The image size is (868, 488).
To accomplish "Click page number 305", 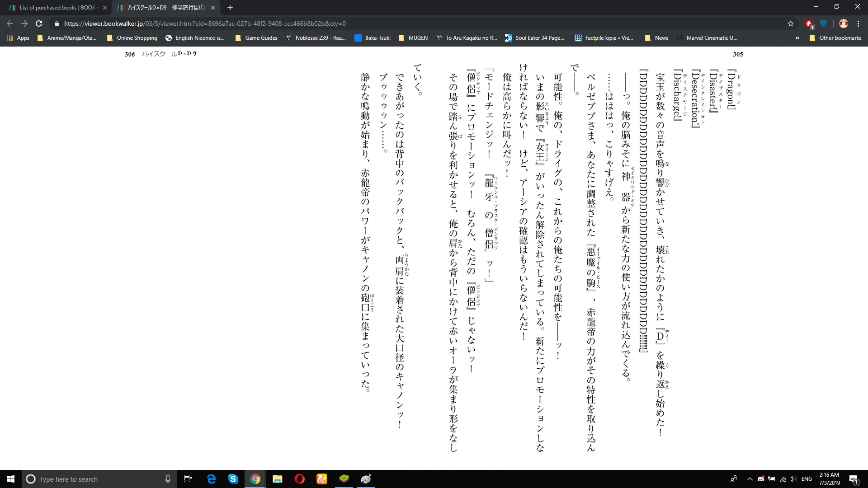I will click(738, 54).
